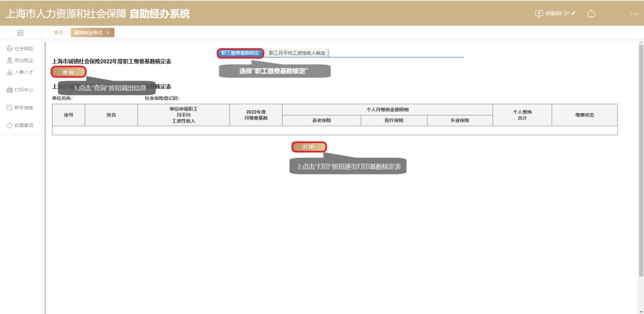Viewport: 644px width, 314px height.
Task: Switch to 职工月平均工资性收入核定 tab
Action: 297,53
